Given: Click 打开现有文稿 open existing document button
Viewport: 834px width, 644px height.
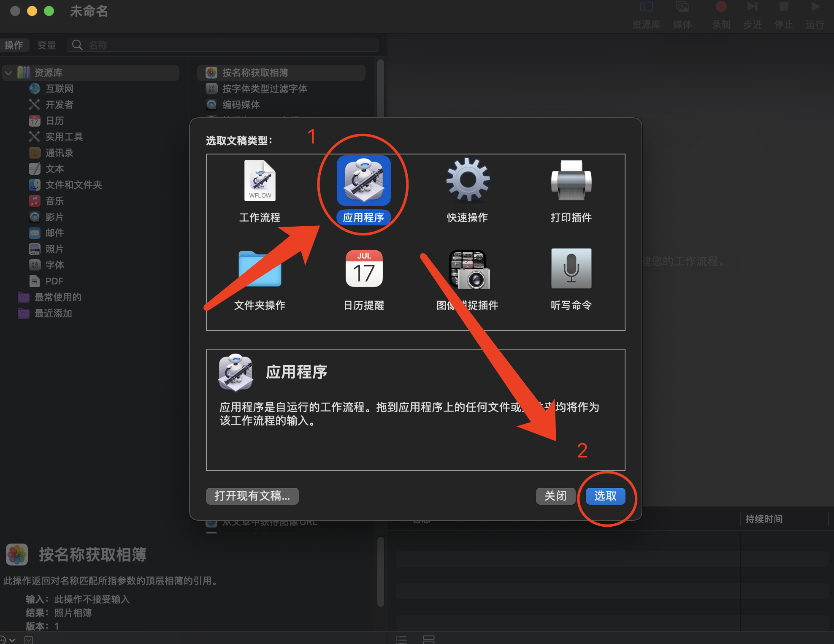Looking at the screenshot, I should coord(252,496).
